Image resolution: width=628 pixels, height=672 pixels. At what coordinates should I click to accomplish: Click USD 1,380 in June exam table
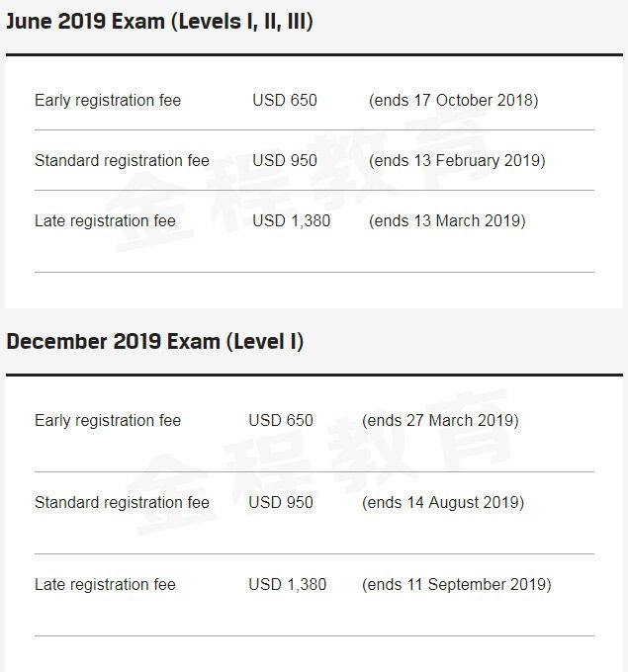click(292, 220)
